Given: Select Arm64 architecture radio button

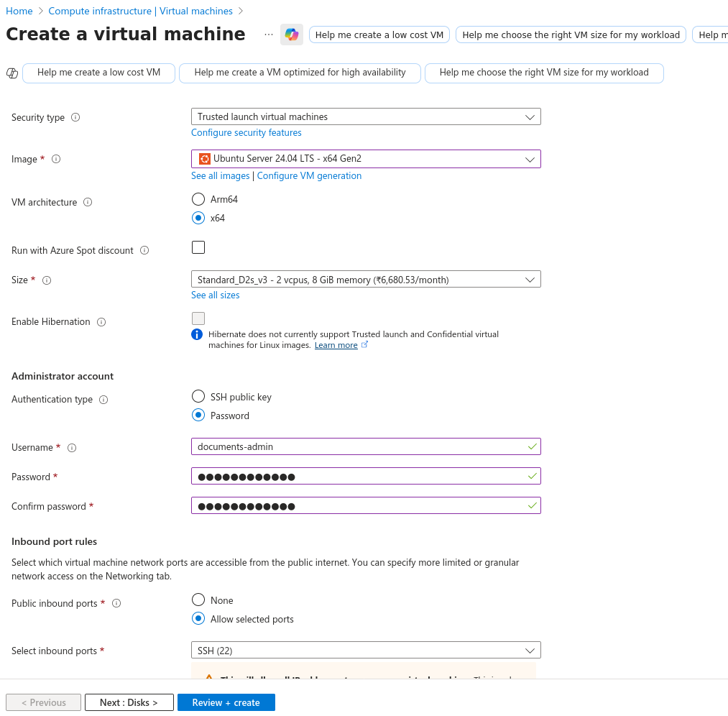Looking at the screenshot, I should point(198,199).
